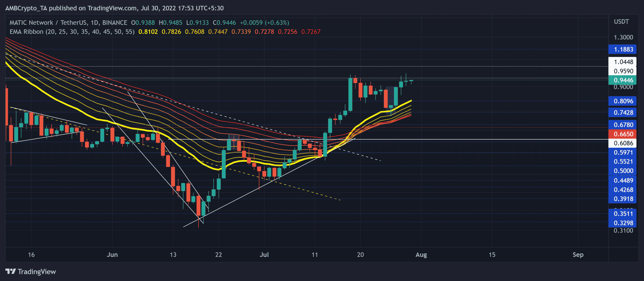Click the 0.6086 white horizontal line label
This screenshot has height=281, width=644.
623,143
